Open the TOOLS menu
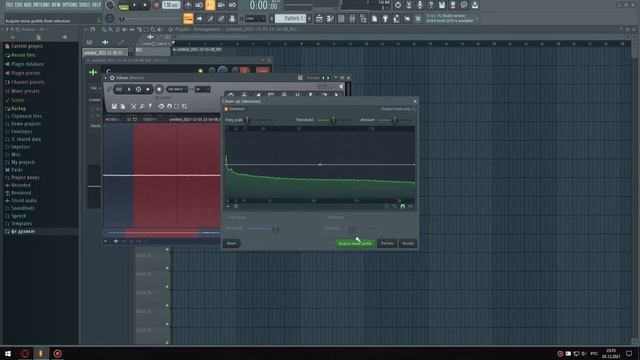640x360 pixels. tap(85, 5)
